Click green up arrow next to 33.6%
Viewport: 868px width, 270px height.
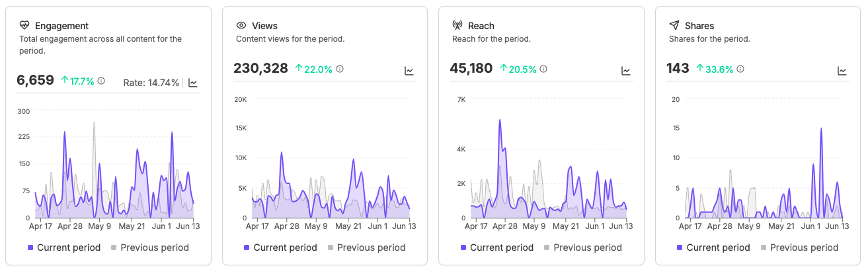[x=700, y=69]
